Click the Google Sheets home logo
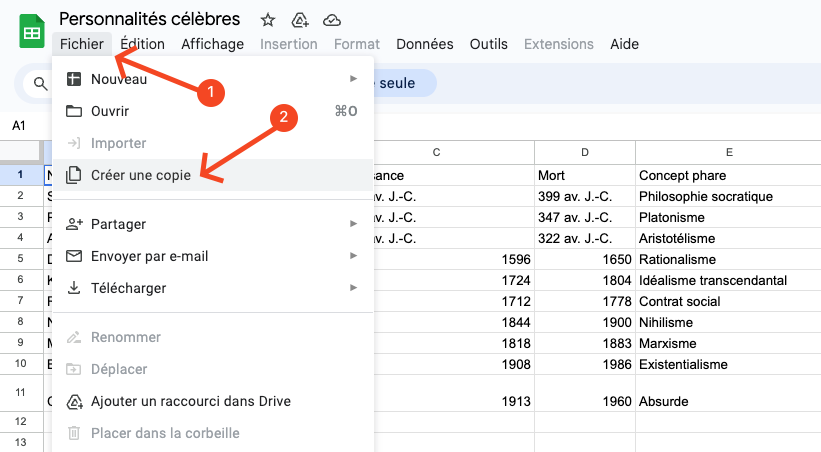Image resolution: width=821 pixels, height=452 pixels. coord(32,31)
